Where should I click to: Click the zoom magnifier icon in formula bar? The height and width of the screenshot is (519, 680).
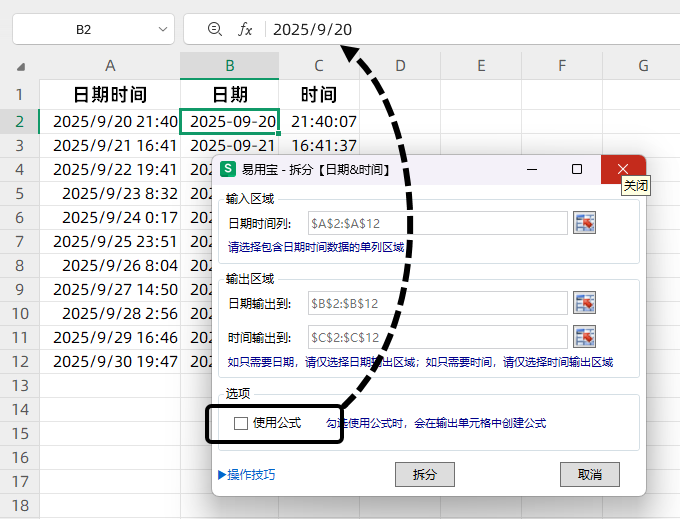(214, 30)
